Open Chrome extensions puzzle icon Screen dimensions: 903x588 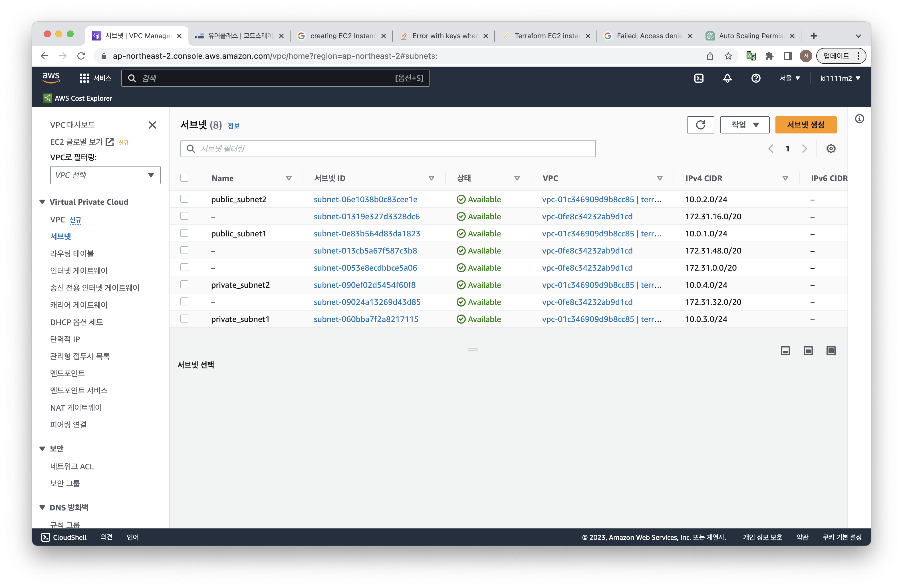coord(769,56)
